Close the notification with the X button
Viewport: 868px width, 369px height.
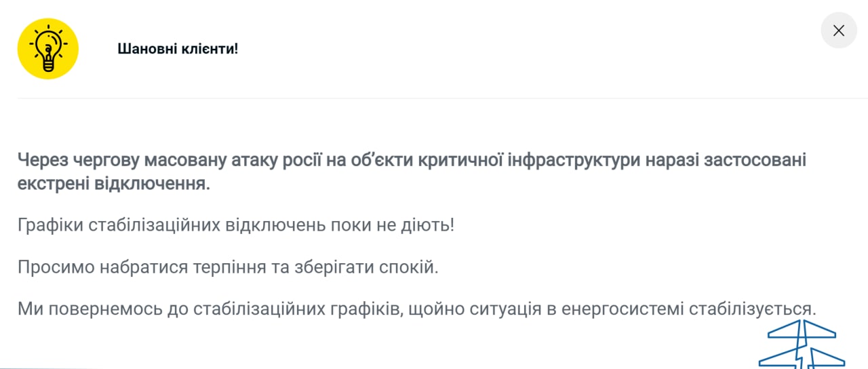pyautogui.click(x=838, y=31)
